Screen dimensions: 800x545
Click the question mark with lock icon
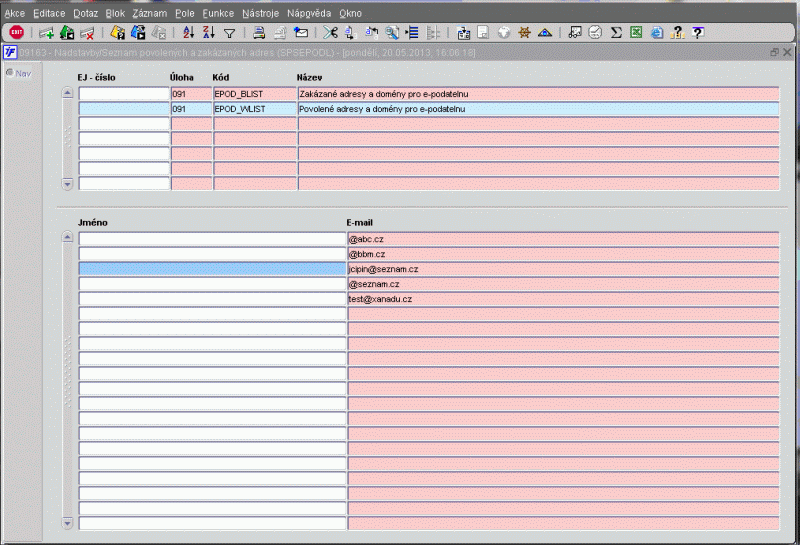678,33
